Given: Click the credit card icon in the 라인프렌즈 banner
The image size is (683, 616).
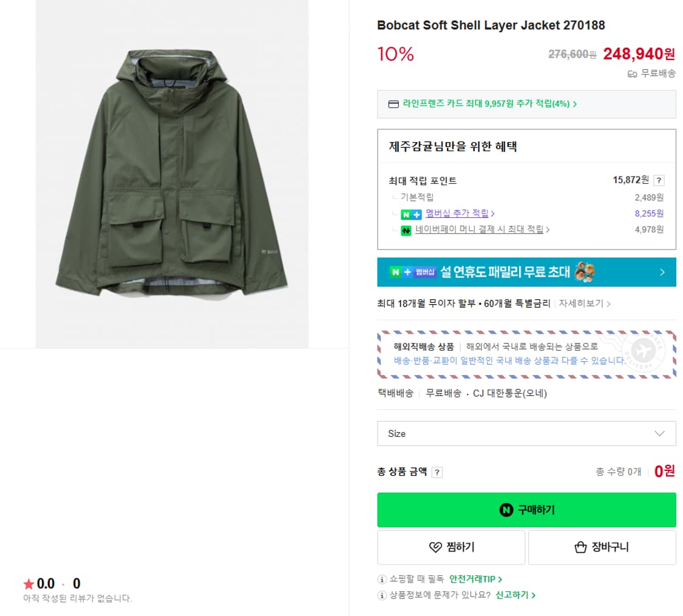Looking at the screenshot, I should [x=393, y=104].
